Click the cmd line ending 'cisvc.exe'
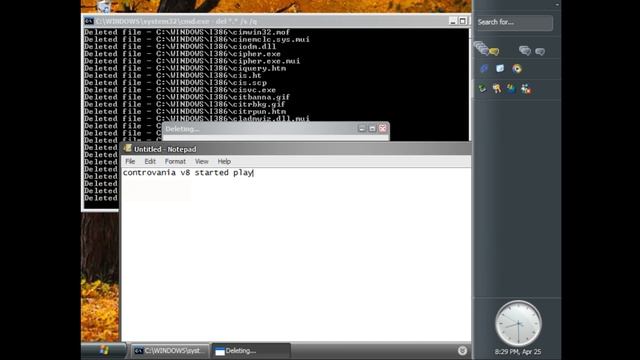 (180, 90)
